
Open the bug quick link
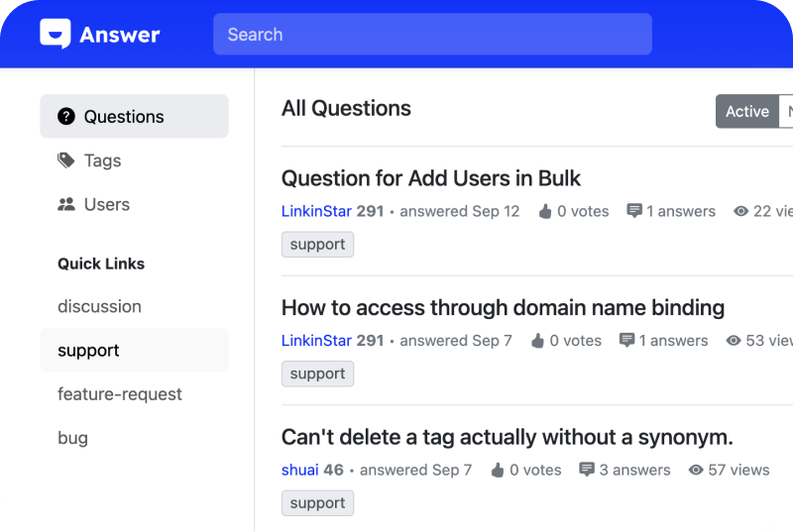click(72, 438)
